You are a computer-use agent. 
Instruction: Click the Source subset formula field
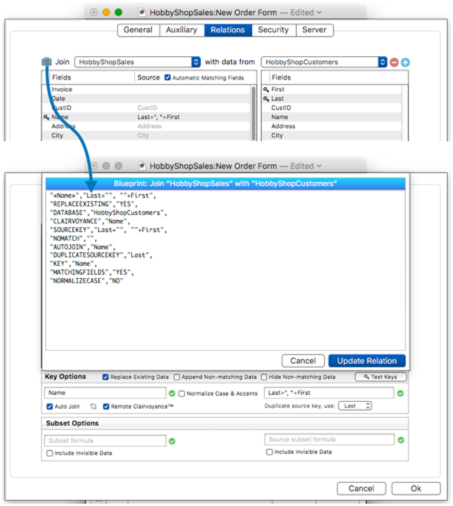330,439
